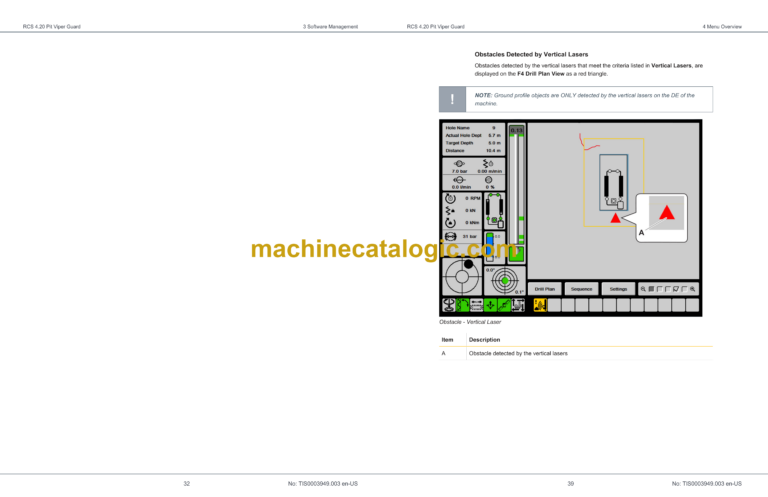Image resolution: width=768 pixels, height=497 pixels.
Task: Click the green drill pipe icon
Action: (x=462, y=305)
